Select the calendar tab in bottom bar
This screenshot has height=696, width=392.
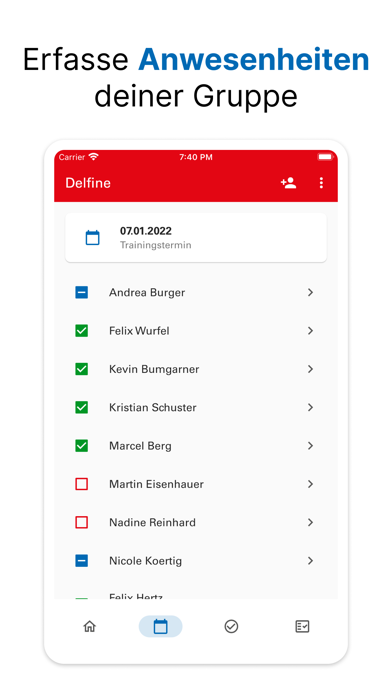[160, 626]
